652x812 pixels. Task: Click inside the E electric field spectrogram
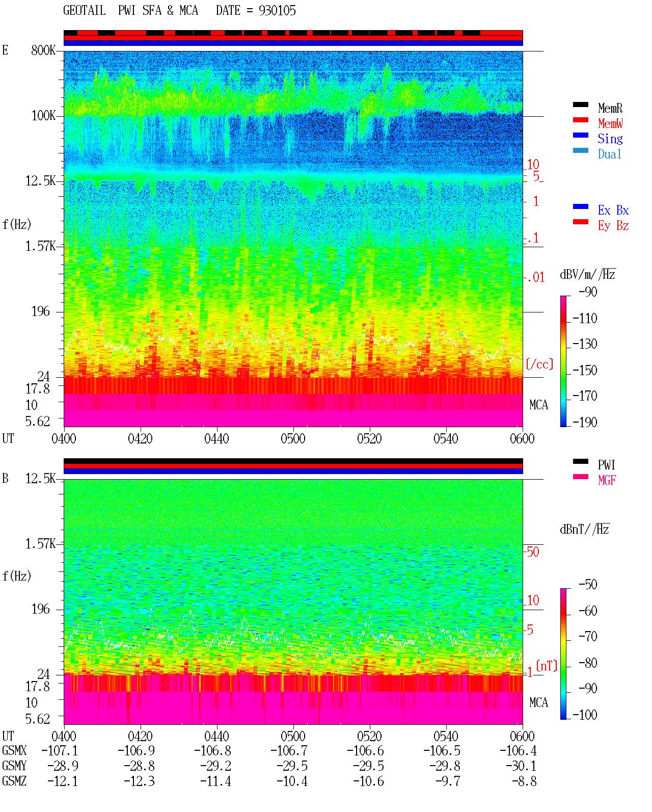(293, 239)
